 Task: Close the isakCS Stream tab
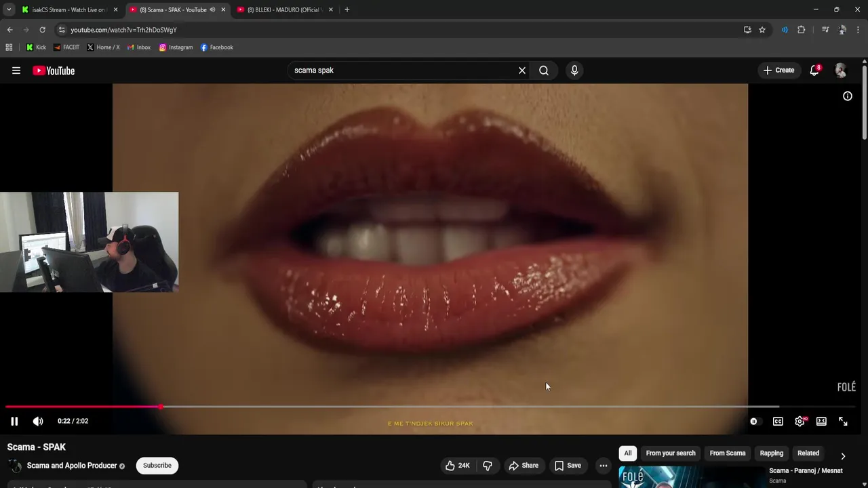pos(115,9)
